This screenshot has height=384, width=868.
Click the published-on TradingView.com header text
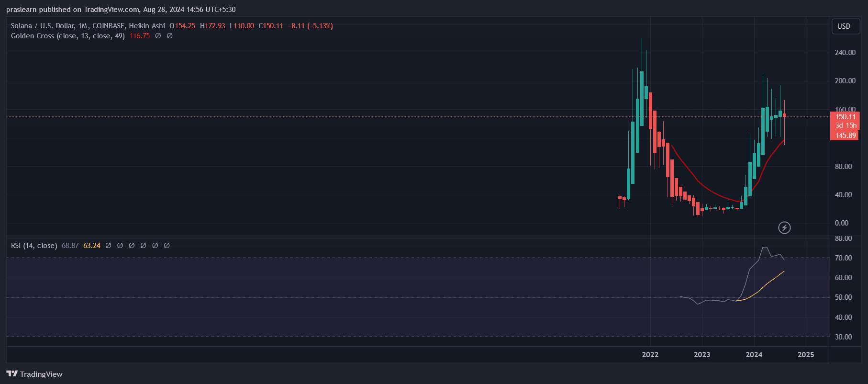click(121, 10)
